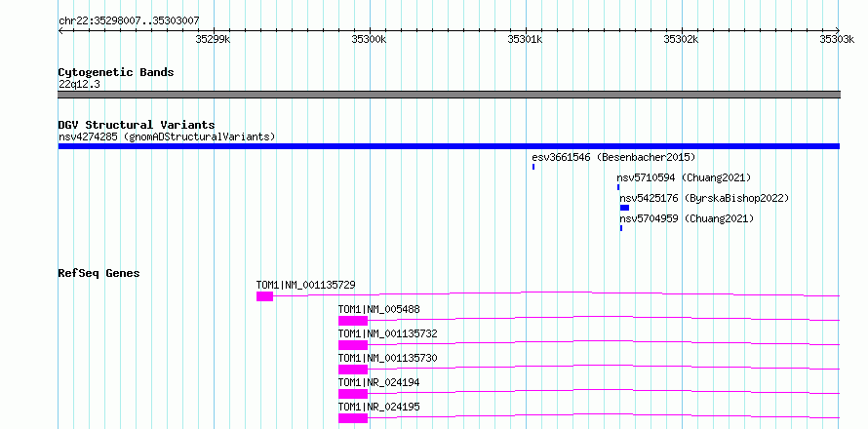Click the TOM1|NM_001135729 exon block
This screenshot has width=868, height=429.
[x=264, y=296]
